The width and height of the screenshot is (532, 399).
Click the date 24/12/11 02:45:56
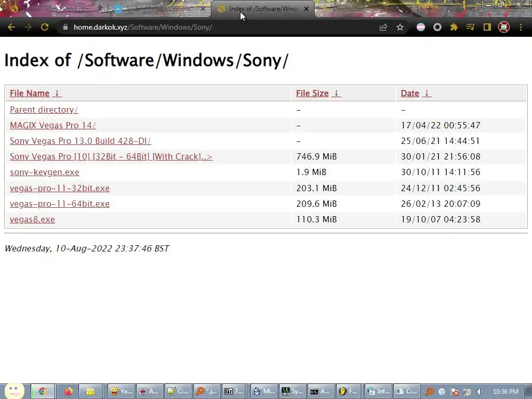point(441,188)
